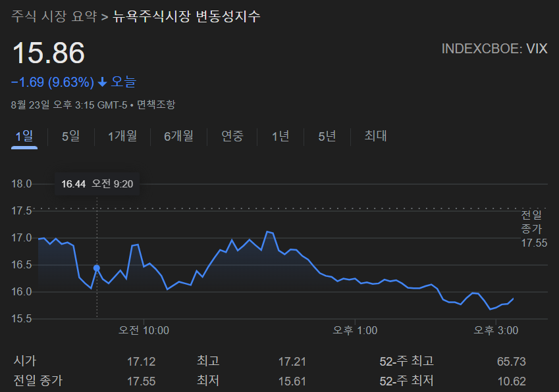Screen dimensions: 559x392
Task: Click the 52-주 최저 value 10.62
Action: click(x=512, y=381)
